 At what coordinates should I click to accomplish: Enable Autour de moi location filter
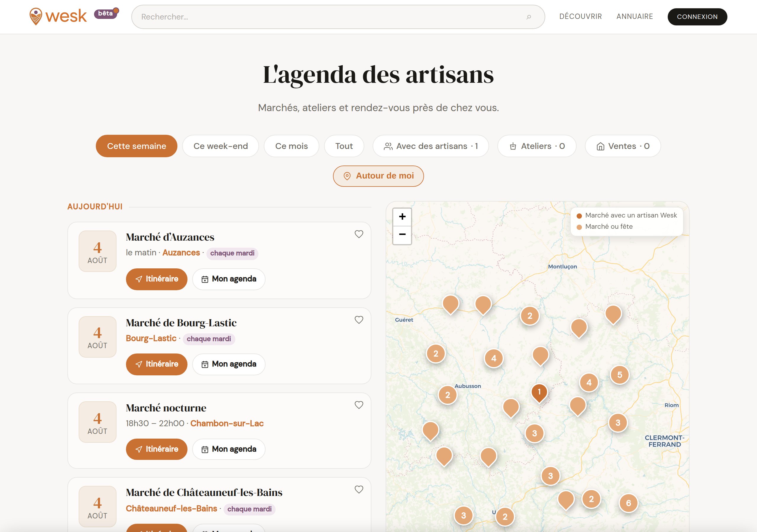click(x=378, y=176)
